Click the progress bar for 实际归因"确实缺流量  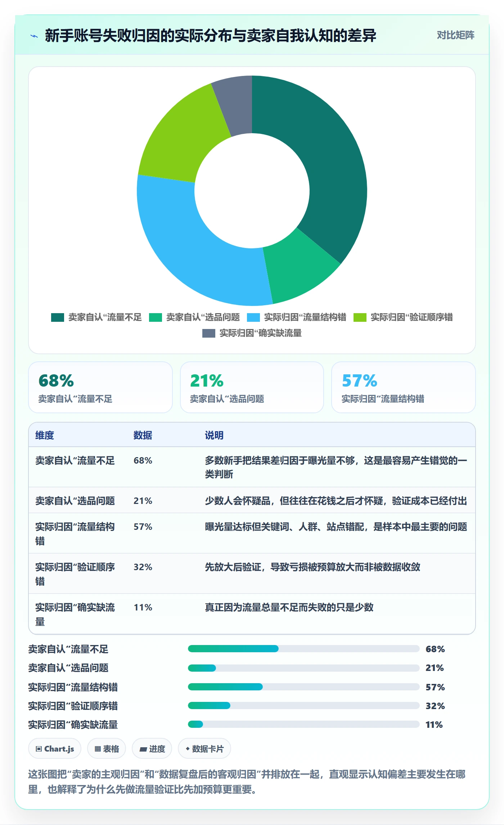click(x=304, y=724)
